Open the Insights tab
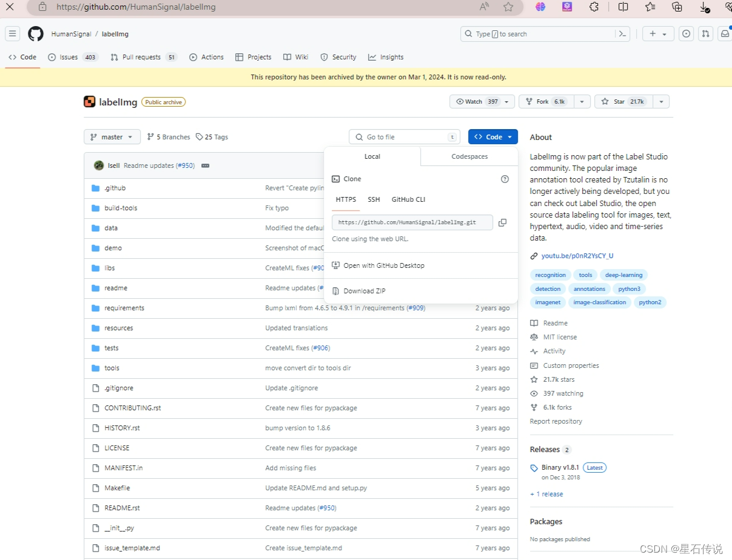The height and width of the screenshot is (560, 732). click(386, 57)
